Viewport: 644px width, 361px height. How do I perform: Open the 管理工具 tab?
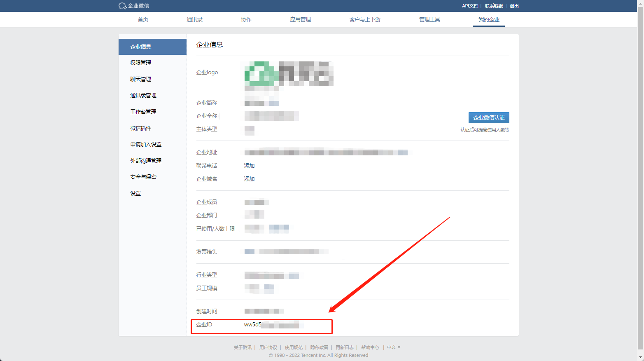(429, 19)
